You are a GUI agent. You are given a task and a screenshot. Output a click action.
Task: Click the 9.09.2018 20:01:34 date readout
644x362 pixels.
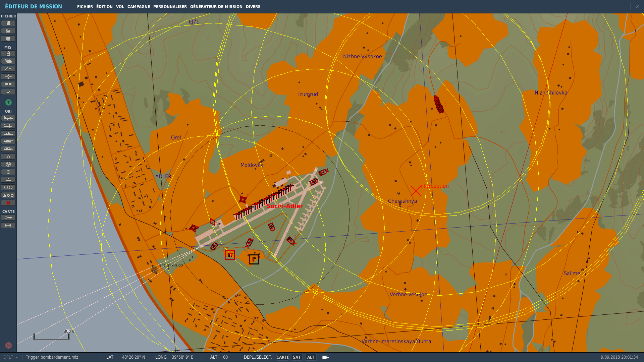pos(619,357)
